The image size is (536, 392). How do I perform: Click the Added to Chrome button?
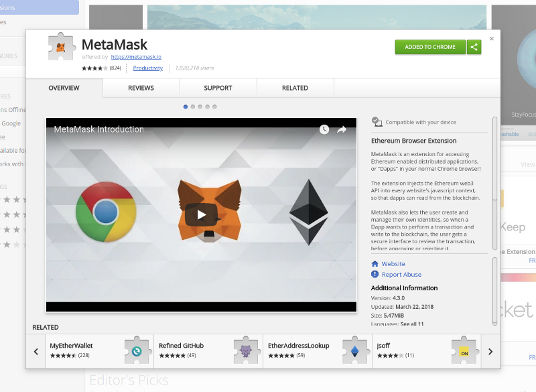430,47
